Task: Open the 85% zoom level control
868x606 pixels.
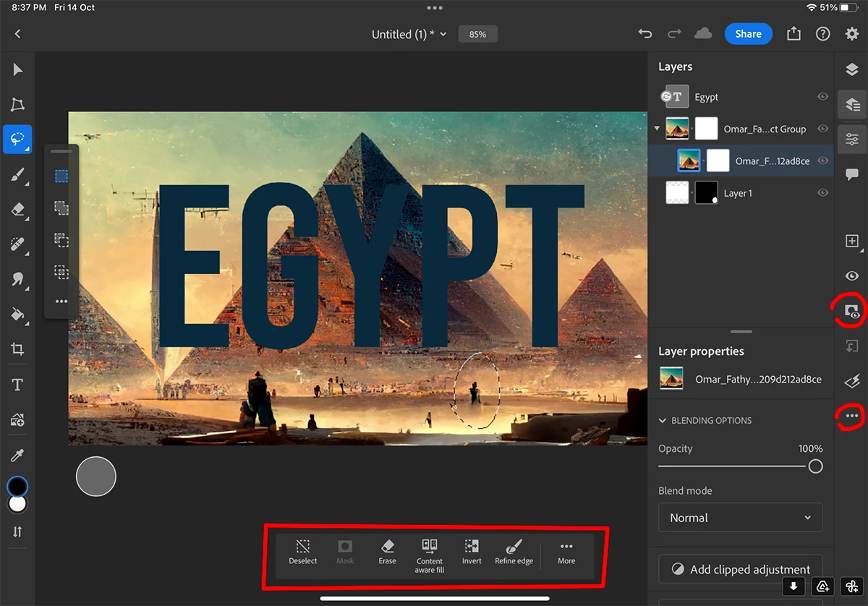Action: (477, 34)
